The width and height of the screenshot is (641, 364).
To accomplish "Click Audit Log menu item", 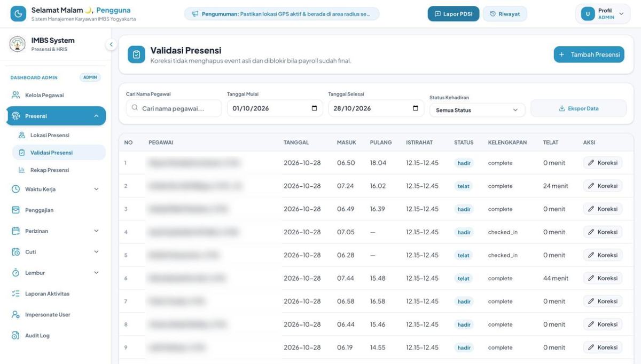I will (x=56, y=335).
